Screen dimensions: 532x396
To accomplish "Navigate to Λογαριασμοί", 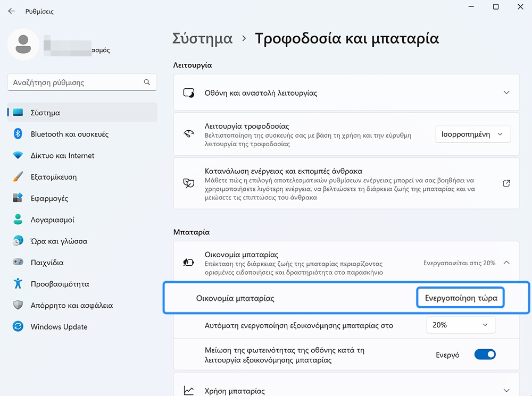I will coord(82,220).
